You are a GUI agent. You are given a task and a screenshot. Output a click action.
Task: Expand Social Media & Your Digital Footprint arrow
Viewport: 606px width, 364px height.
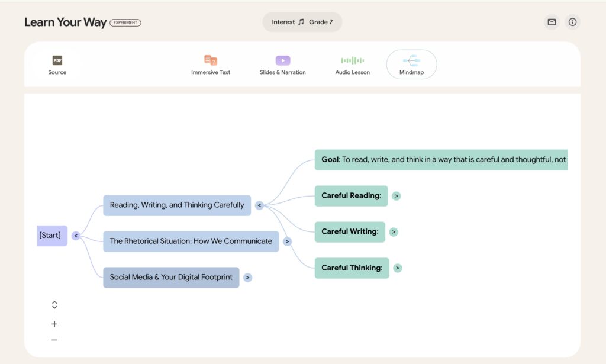point(247,278)
